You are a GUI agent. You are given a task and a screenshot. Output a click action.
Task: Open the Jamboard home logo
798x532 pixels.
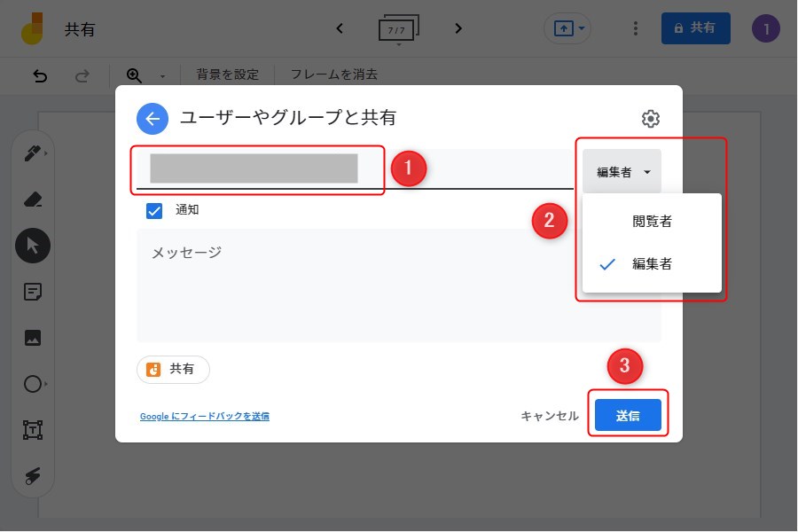pyautogui.click(x=33, y=29)
